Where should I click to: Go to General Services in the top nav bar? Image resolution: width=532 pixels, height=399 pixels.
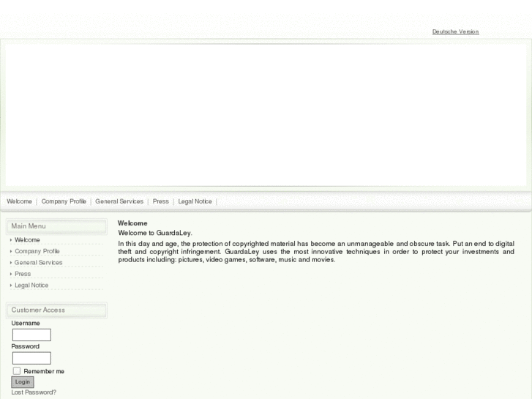point(119,201)
